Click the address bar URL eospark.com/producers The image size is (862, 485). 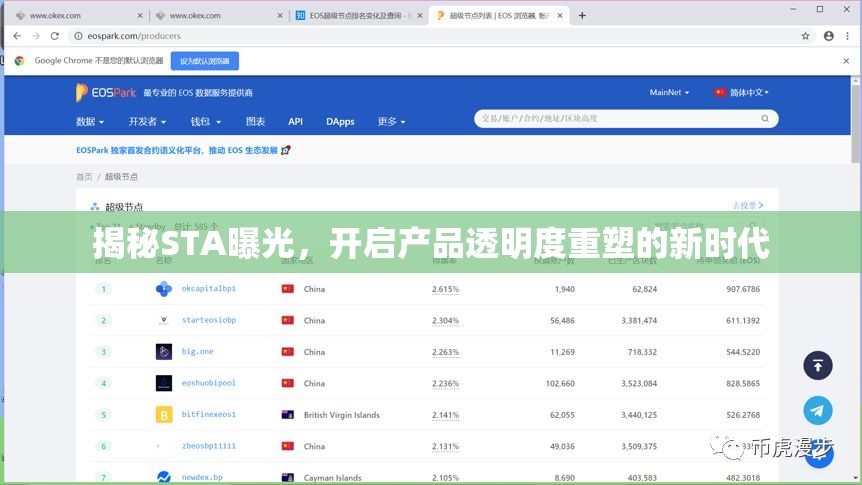[x=134, y=36]
